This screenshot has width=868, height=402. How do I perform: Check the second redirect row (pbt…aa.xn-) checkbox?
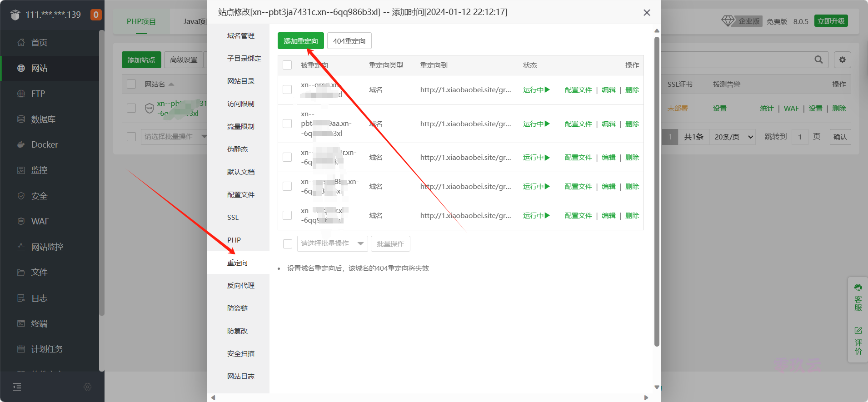[x=287, y=124]
